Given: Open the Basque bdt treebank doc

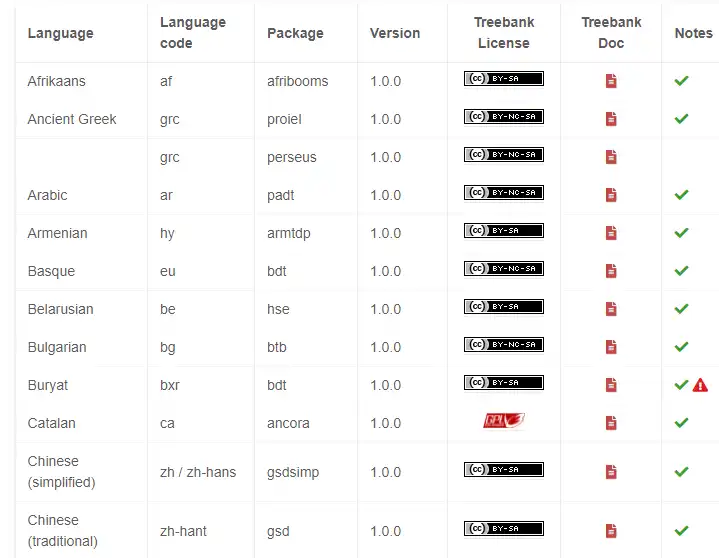Looking at the screenshot, I should (x=611, y=271).
